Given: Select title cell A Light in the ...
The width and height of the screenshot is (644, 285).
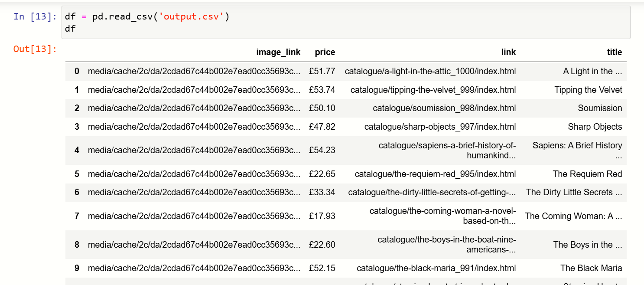Looking at the screenshot, I should tap(592, 71).
